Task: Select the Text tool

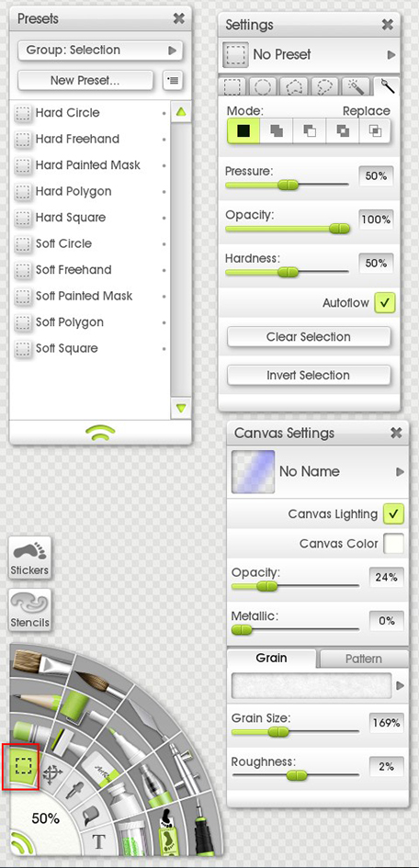Action: (x=98, y=842)
